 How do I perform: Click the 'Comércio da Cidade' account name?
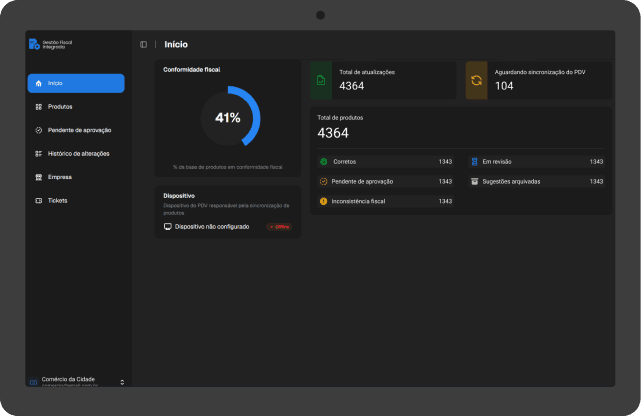pos(68,379)
